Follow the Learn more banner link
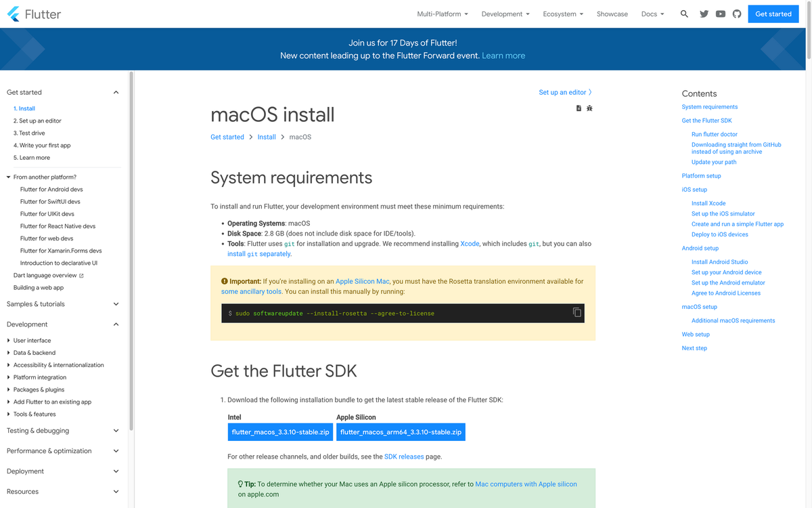Viewport: 812px width, 508px height. pos(503,56)
